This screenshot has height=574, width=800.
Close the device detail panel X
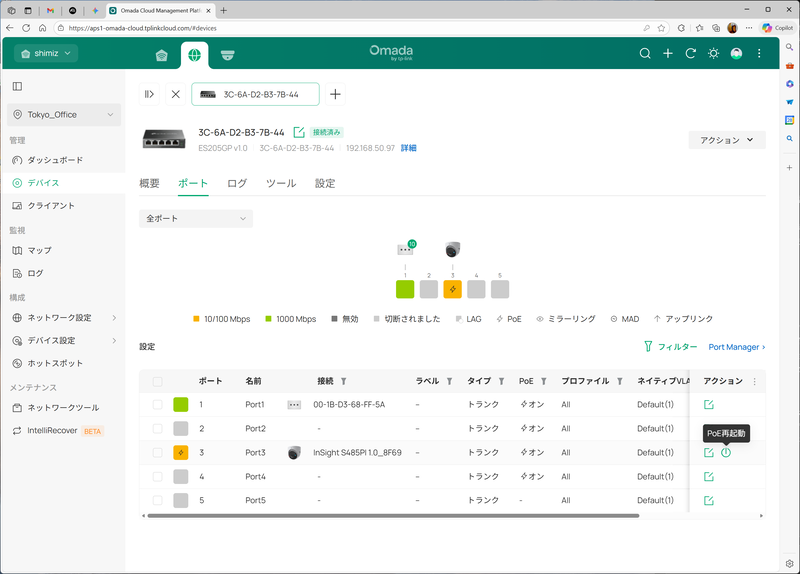[x=176, y=94]
